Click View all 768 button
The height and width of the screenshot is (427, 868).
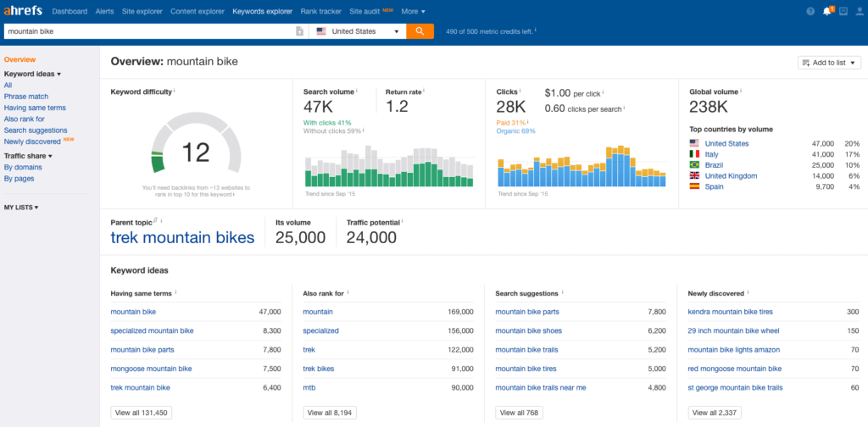point(520,413)
